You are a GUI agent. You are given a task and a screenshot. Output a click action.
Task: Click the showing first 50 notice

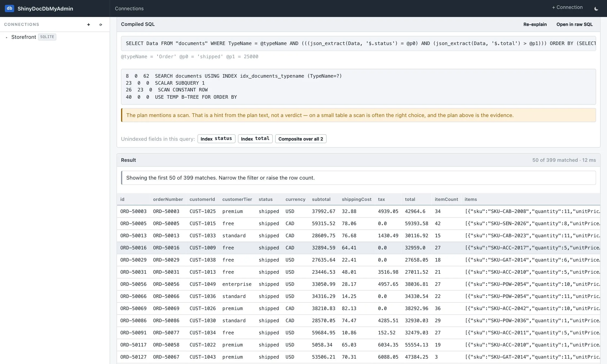pyautogui.click(x=358, y=178)
